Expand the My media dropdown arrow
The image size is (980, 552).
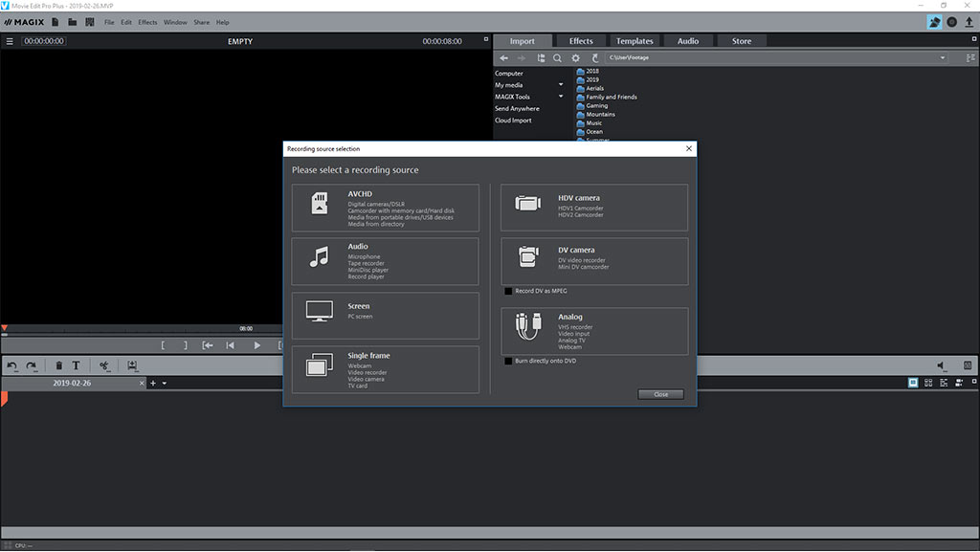pyautogui.click(x=561, y=85)
